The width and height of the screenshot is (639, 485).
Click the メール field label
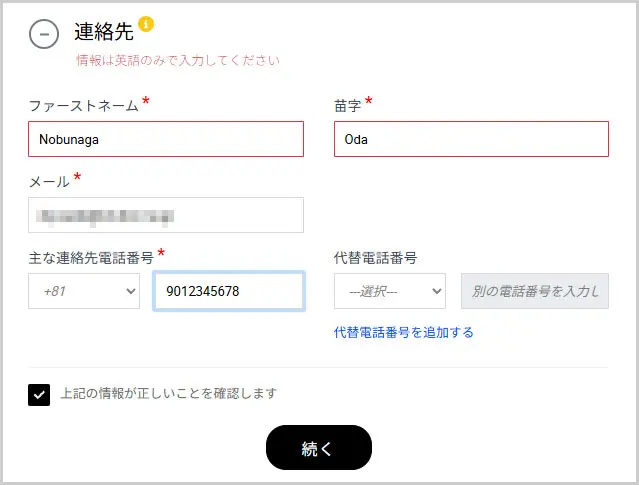[49, 181]
